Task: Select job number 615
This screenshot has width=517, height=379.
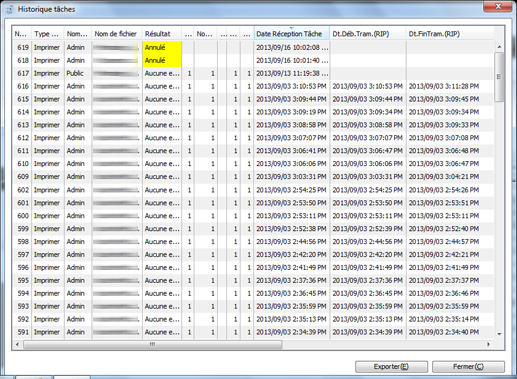Action: click(23, 99)
